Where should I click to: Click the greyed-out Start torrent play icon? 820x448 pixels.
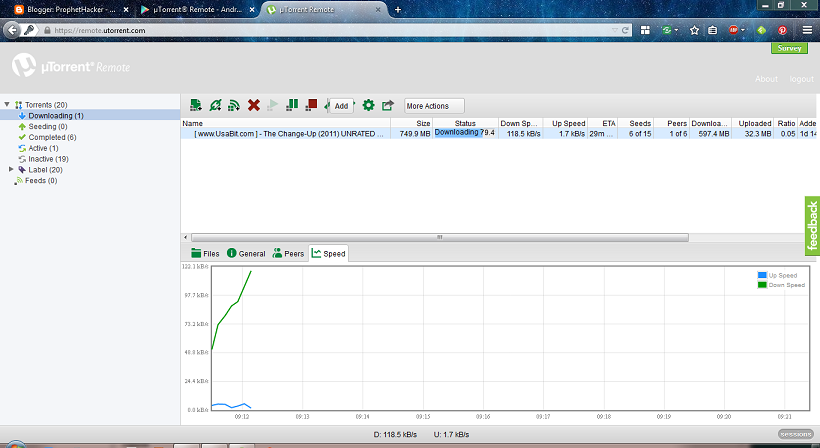pos(272,105)
